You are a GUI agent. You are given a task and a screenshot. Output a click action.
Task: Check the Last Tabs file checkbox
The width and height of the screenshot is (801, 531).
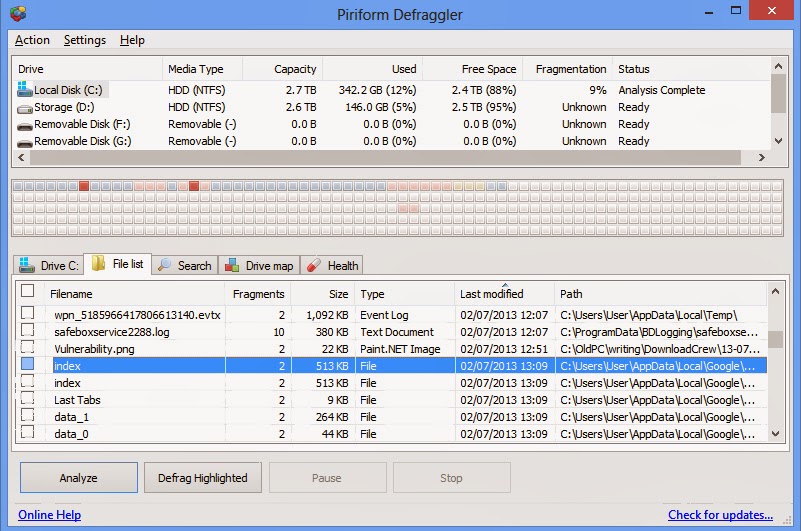point(28,398)
